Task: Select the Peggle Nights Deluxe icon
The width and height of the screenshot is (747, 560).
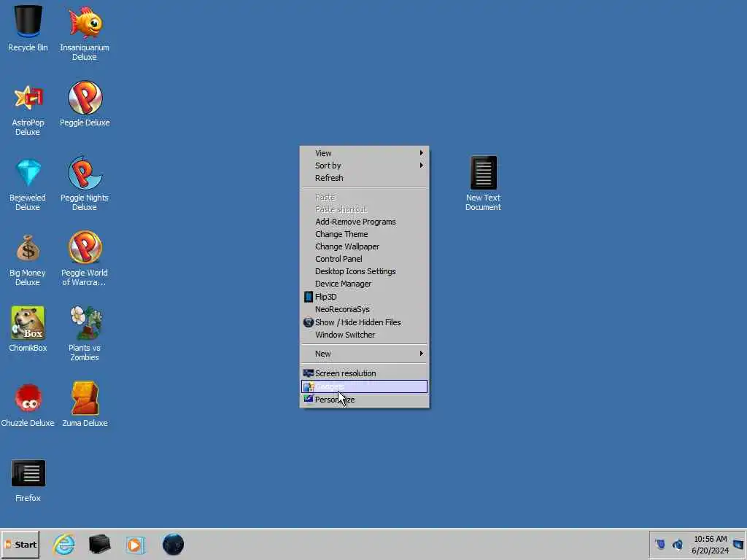Action: click(x=85, y=183)
